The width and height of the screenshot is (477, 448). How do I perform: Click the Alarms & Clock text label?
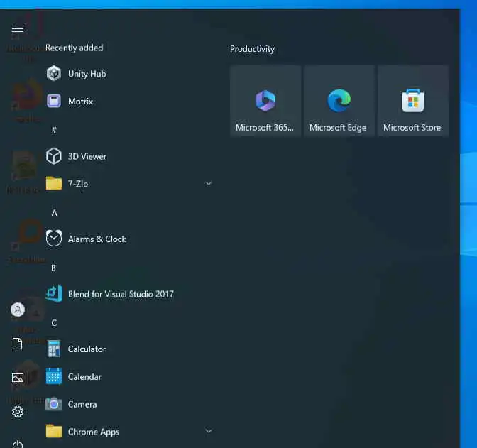pos(97,239)
